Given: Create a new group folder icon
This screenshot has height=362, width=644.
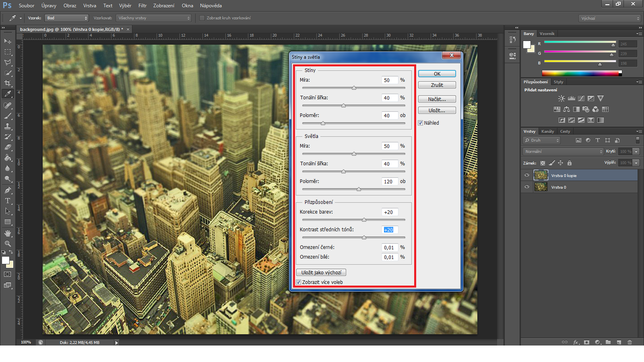Looking at the screenshot, I should (x=608, y=342).
